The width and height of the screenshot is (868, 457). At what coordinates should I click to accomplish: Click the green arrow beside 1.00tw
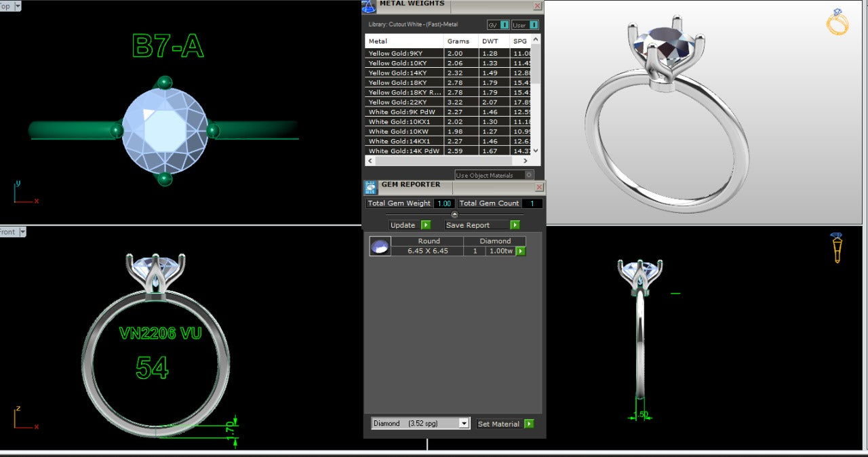(x=521, y=251)
